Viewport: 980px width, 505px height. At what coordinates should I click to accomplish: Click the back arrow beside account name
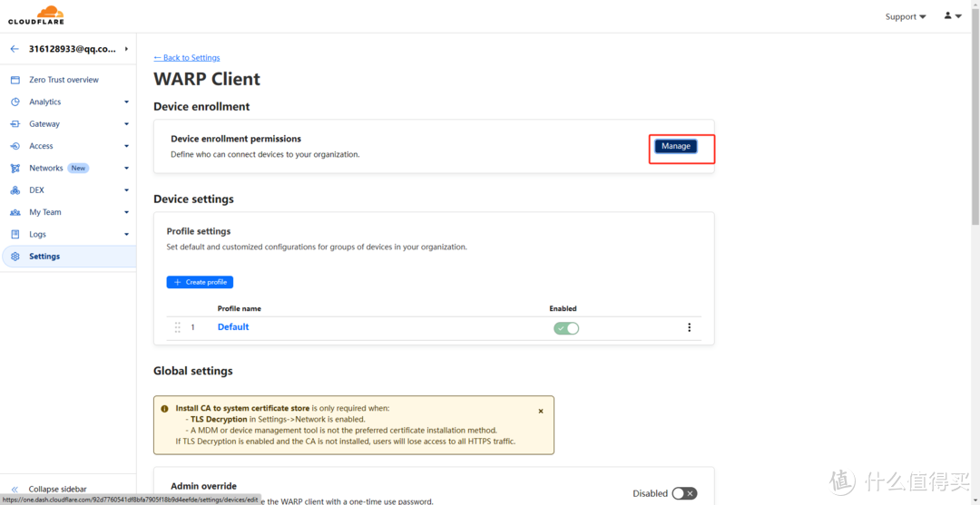(15, 49)
